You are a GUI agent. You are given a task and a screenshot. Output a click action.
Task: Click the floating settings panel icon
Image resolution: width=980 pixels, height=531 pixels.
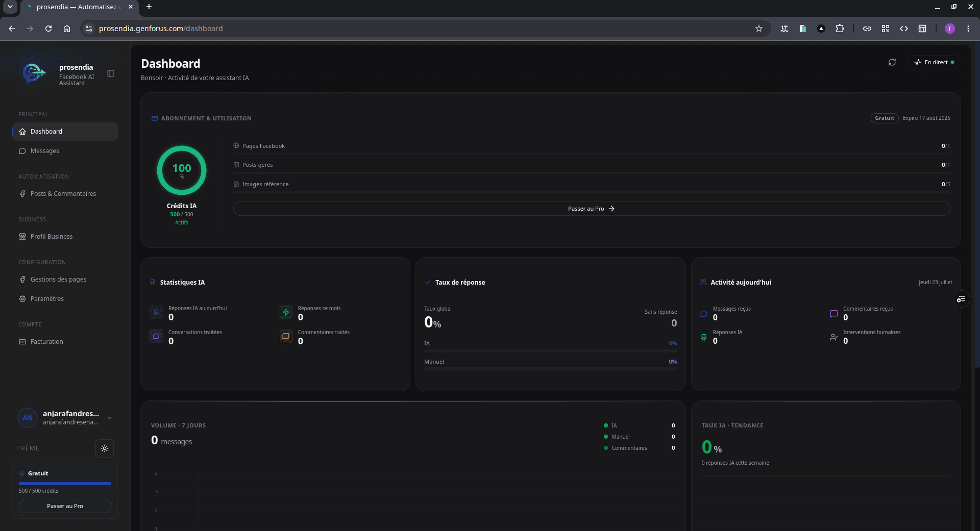tap(961, 299)
